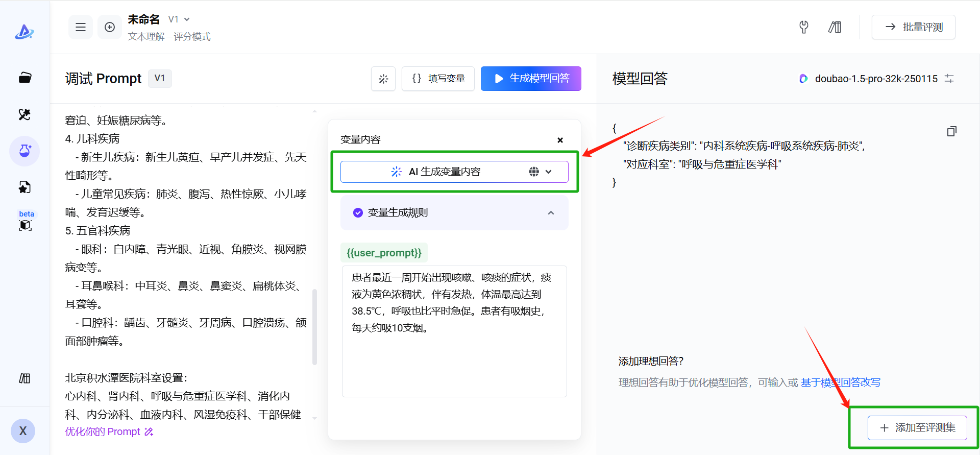Click the 批量评测 button

point(913,27)
